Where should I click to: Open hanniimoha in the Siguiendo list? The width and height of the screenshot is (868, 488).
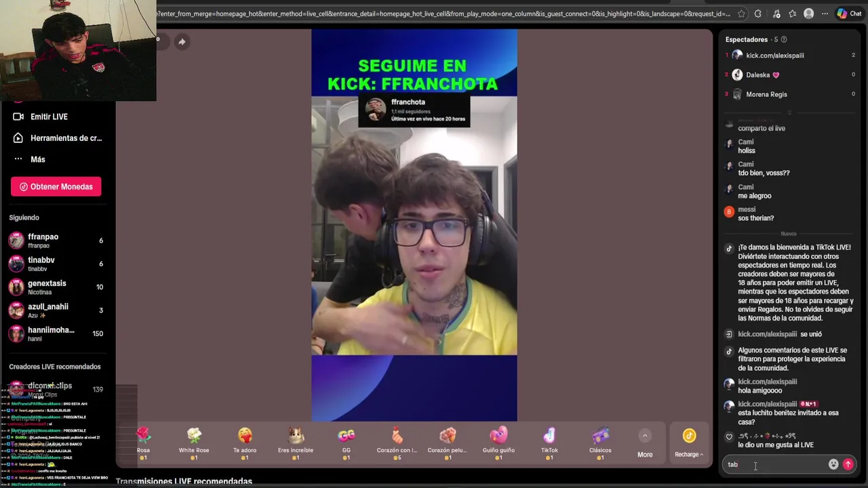click(x=58, y=333)
